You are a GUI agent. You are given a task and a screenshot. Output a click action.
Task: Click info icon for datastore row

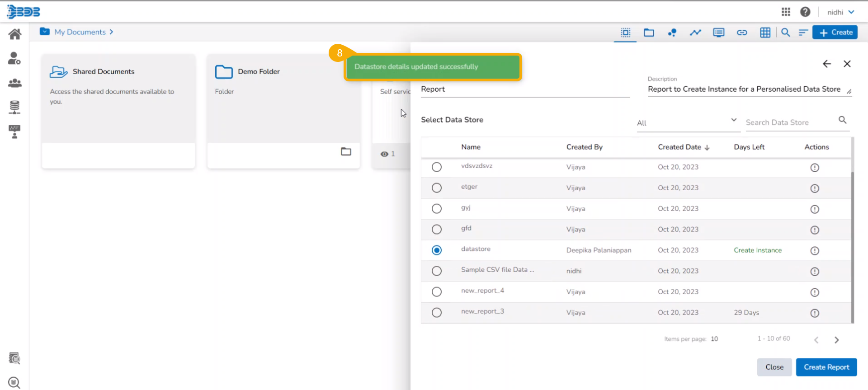815,251
